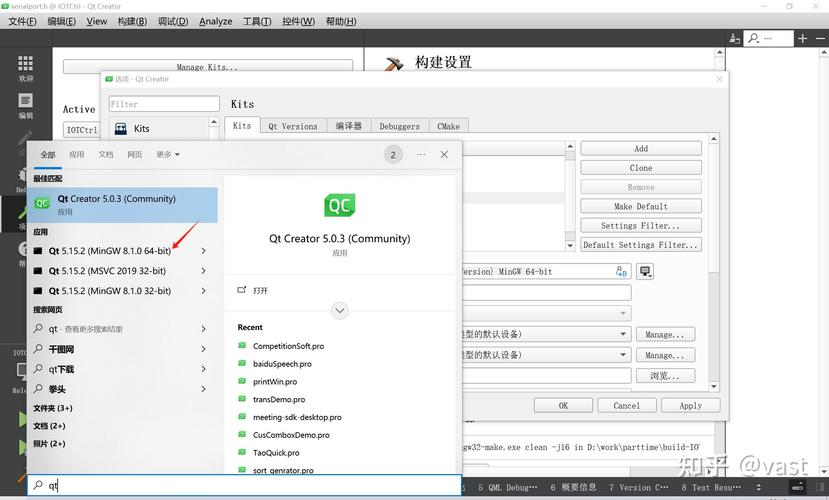The width and height of the screenshot is (829, 500).
Task: Switch to Edit (编辑) mode icon
Action: [25, 100]
